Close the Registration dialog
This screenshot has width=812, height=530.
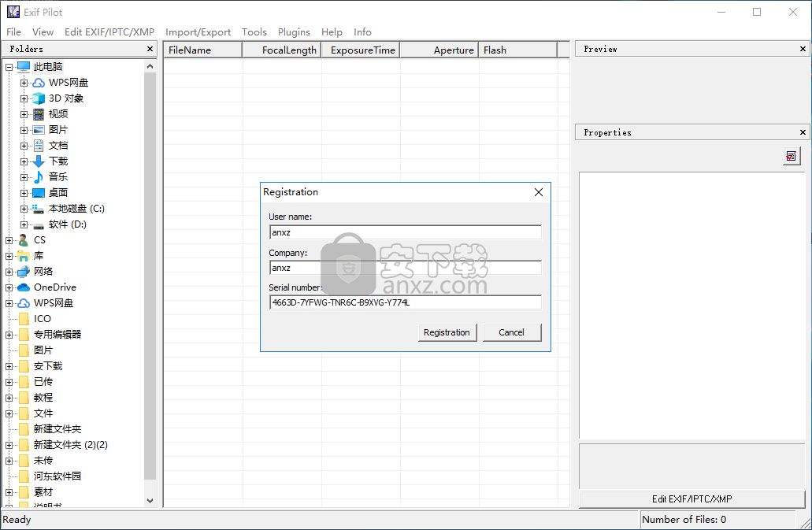(539, 192)
